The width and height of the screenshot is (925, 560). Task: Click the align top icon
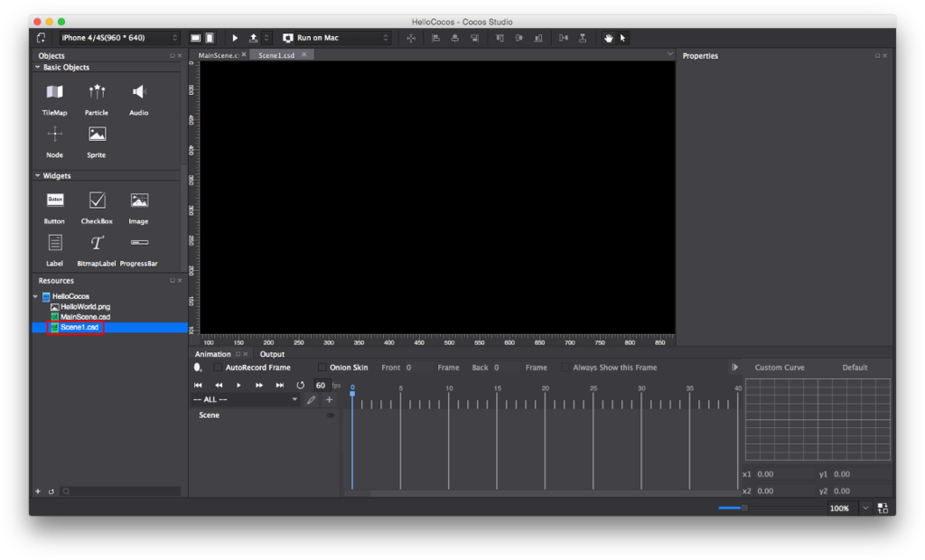pos(500,38)
